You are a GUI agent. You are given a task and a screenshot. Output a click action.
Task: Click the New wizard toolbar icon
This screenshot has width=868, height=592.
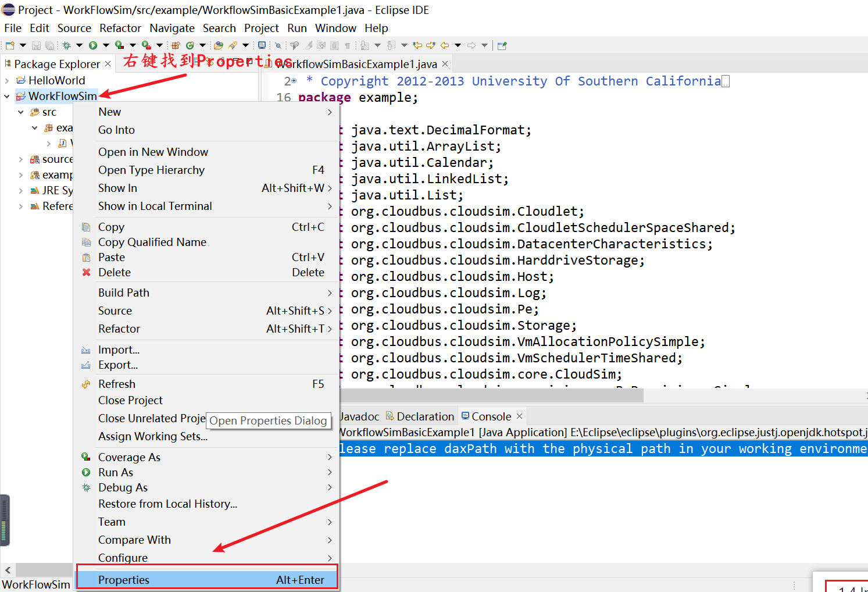[x=10, y=45]
